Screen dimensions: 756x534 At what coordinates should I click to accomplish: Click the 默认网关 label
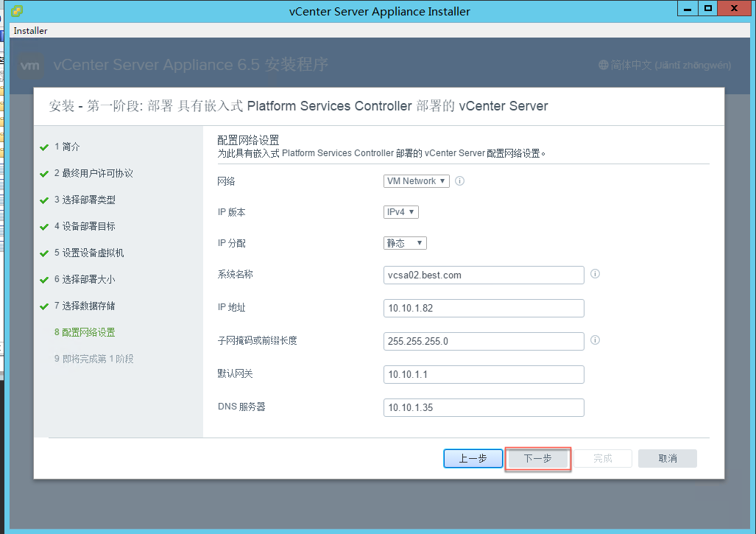[x=236, y=373]
